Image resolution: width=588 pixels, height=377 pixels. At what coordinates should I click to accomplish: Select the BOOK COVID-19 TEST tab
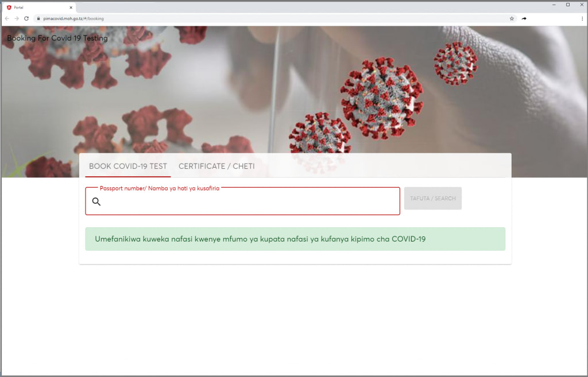(128, 166)
